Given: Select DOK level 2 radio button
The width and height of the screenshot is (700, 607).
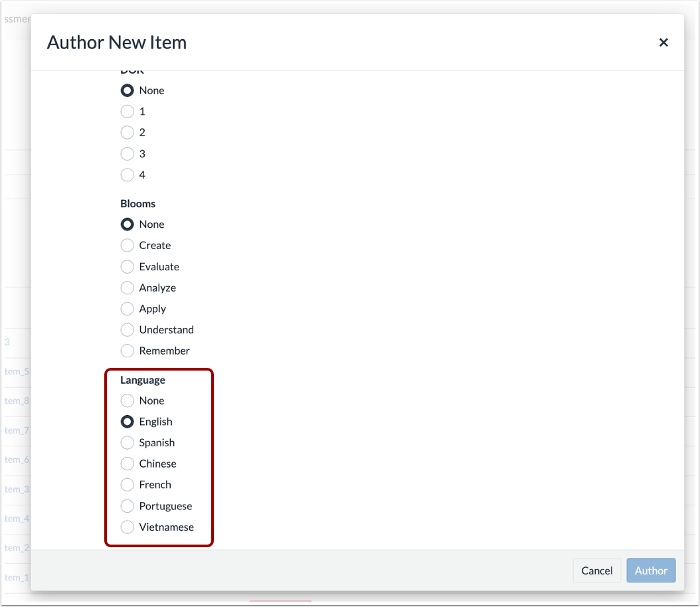Looking at the screenshot, I should point(127,132).
